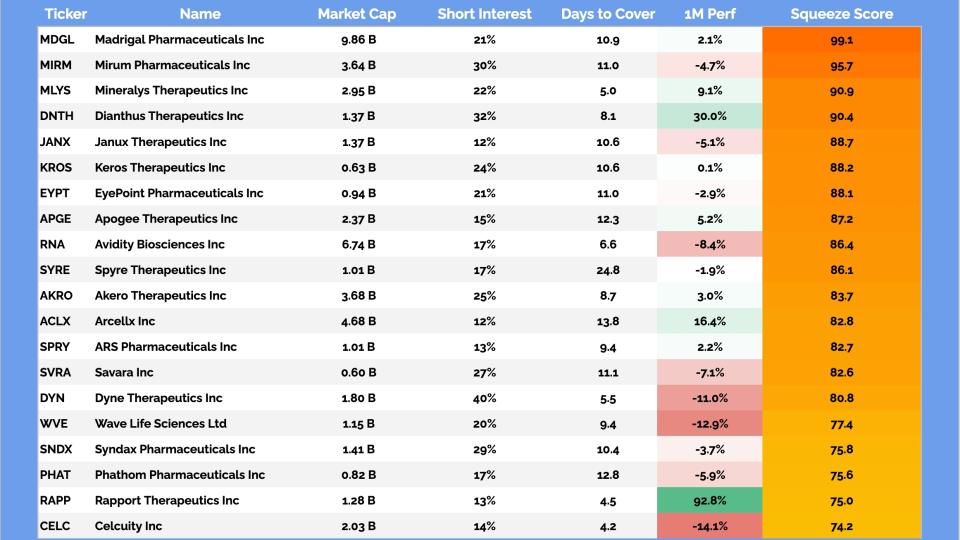960x540 pixels.
Task: Select the -14.1% performance cell for CELC
Action: (x=709, y=526)
